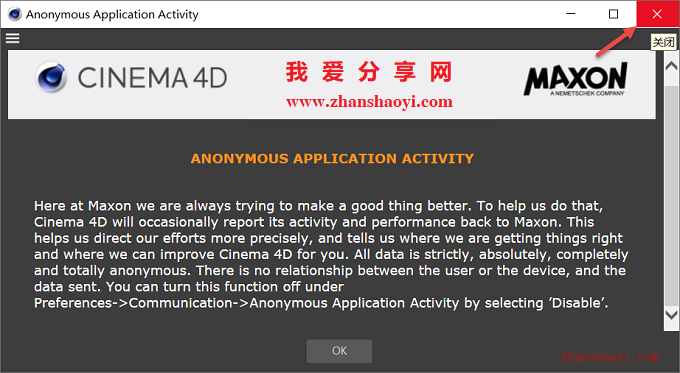The width and height of the screenshot is (680, 373).
Task: Click the window title text in title bar
Action: pos(112,15)
